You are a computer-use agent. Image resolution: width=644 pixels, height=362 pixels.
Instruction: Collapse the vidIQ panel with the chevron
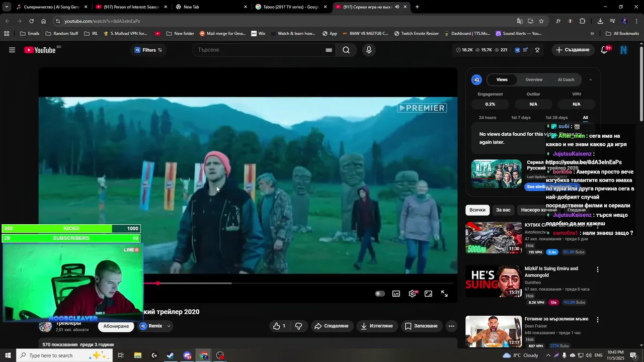[x=591, y=79]
